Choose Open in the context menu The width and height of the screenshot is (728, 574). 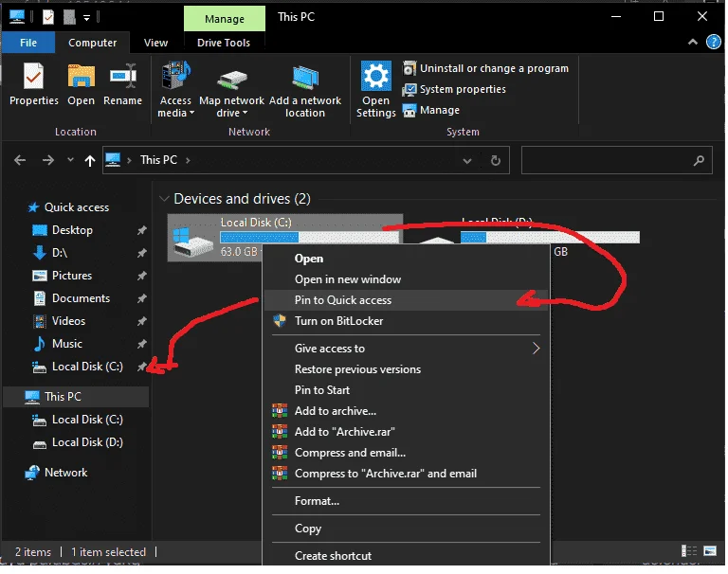pos(406,259)
